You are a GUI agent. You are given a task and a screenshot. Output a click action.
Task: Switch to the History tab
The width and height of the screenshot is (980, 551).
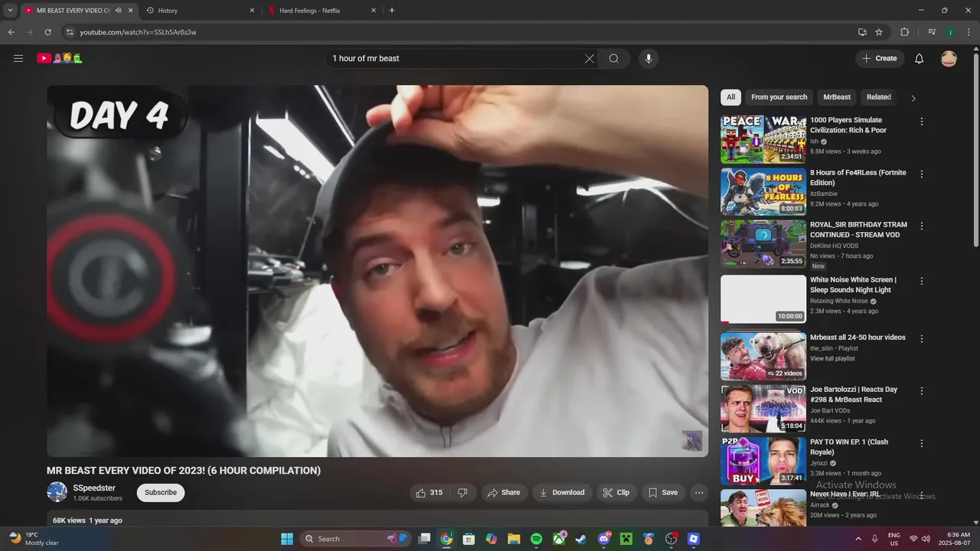tap(200, 11)
